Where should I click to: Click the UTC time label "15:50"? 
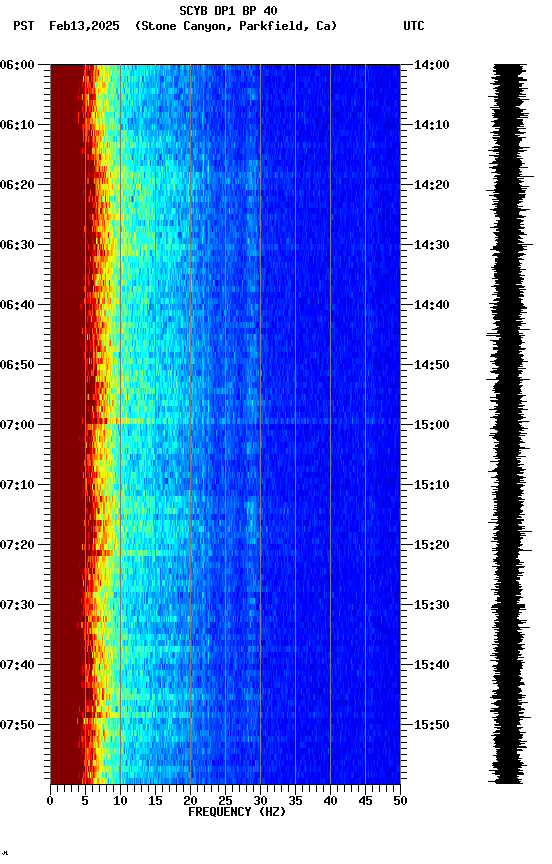click(x=432, y=725)
